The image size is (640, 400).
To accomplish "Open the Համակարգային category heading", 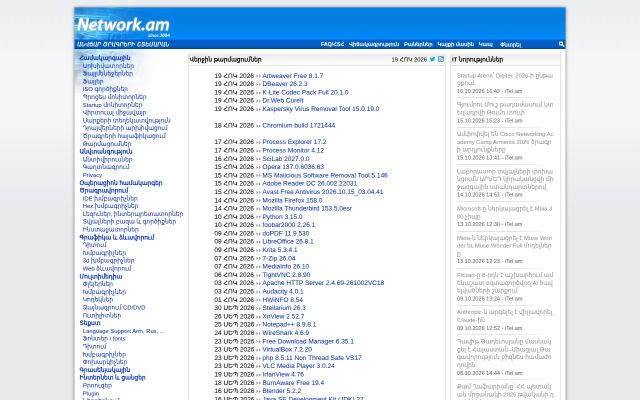I will point(105,58).
